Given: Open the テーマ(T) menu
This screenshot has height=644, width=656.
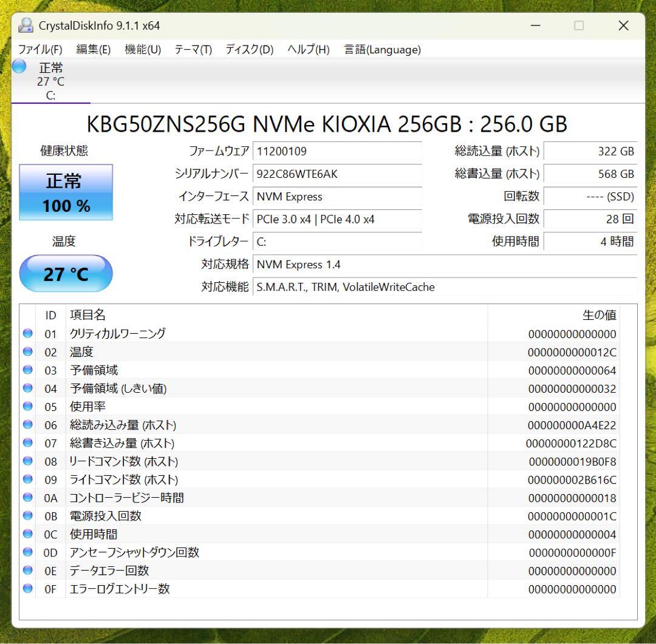Looking at the screenshot, I should coord(193,49).
